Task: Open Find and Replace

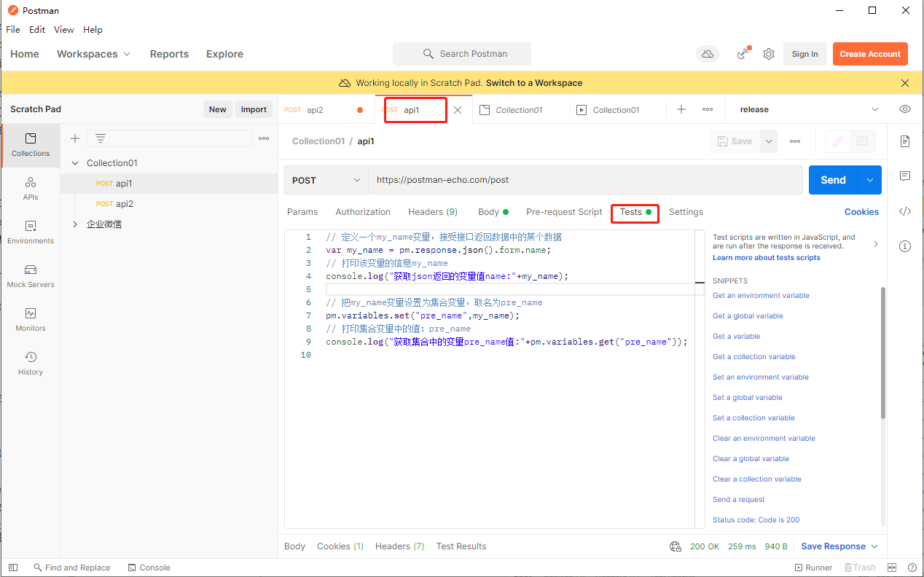Action: (x=71, y=568)
